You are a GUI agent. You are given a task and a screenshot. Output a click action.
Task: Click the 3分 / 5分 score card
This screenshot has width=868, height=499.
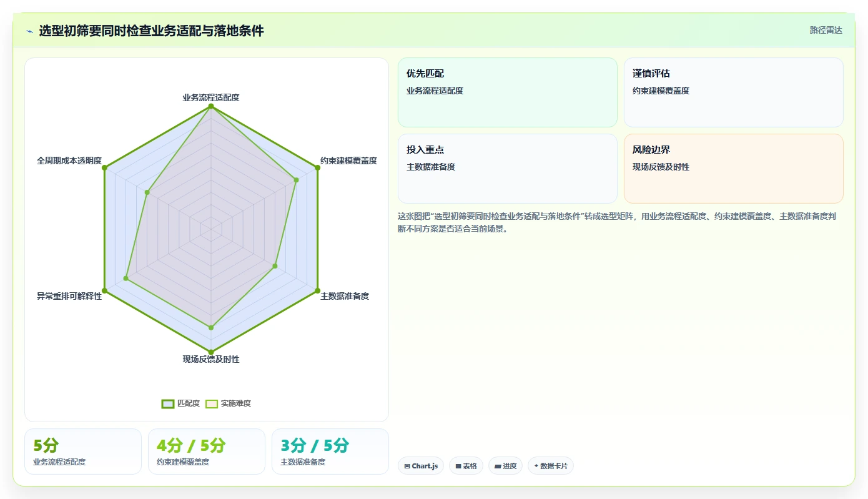click(330, 452)
